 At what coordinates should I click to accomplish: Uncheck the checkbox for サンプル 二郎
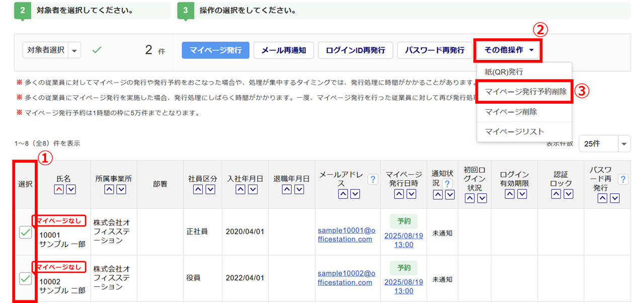click(x=25, y=278)
